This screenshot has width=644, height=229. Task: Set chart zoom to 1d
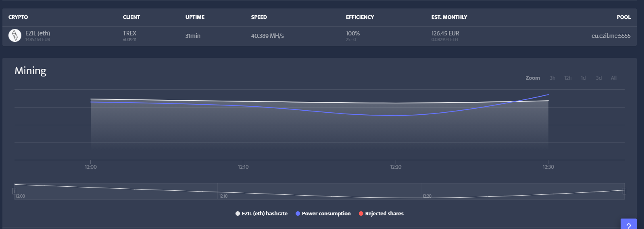583,78
